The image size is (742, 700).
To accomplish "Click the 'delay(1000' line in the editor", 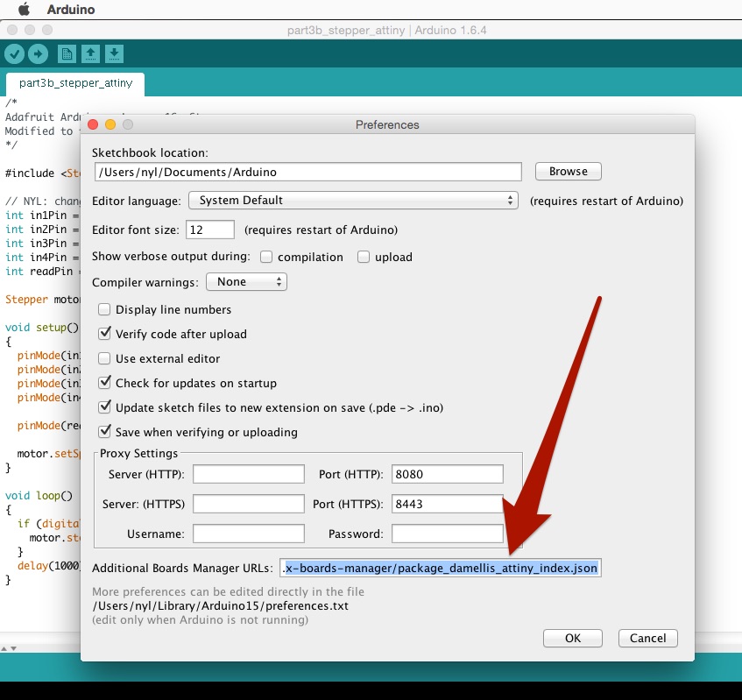I will [x=49, y=566].
